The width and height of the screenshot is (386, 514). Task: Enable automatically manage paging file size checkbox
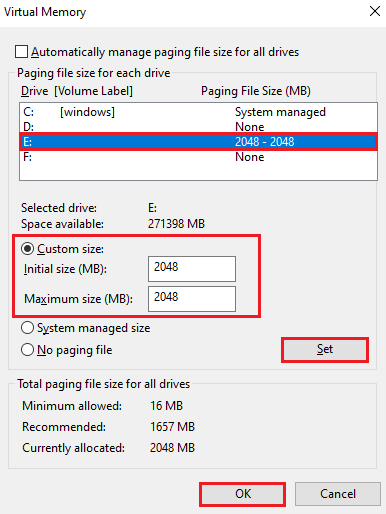coord(21,52)
